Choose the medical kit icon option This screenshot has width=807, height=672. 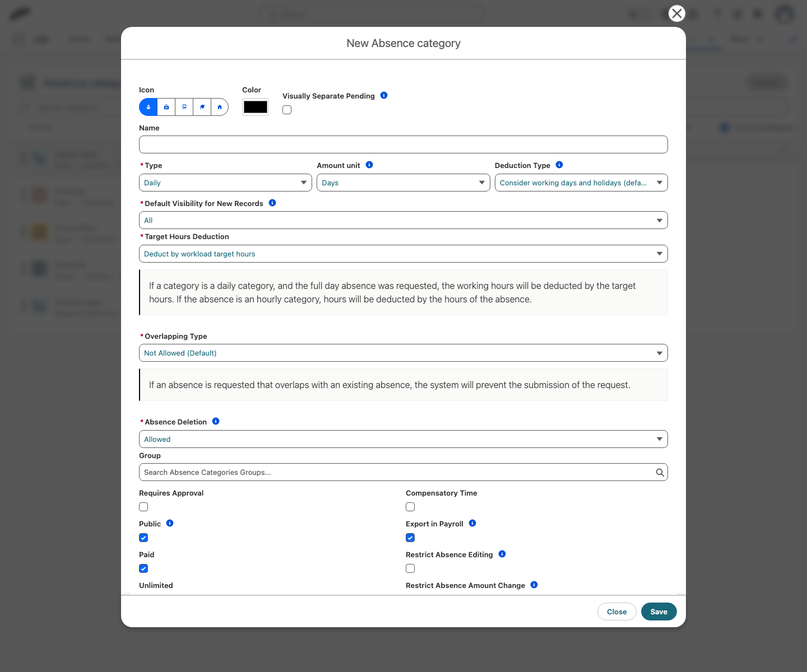pyautogui.click(x=166, y=107)
